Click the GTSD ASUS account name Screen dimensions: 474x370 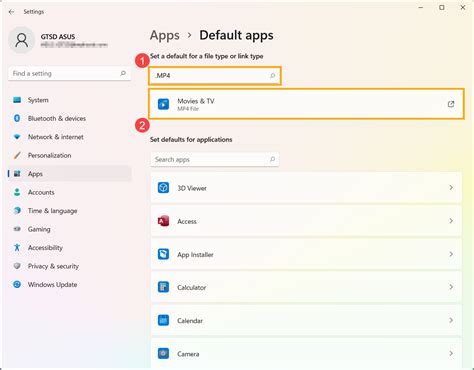[58, 37]
